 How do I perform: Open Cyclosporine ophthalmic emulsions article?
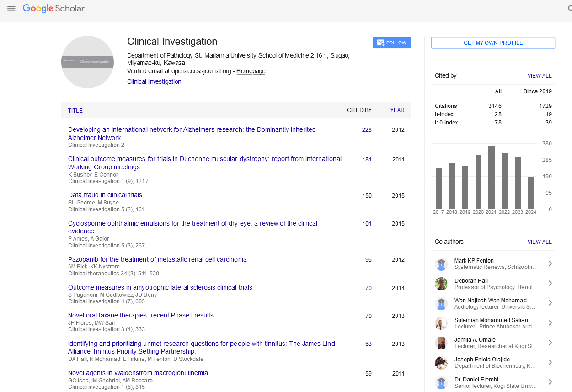tap(192, 227)
